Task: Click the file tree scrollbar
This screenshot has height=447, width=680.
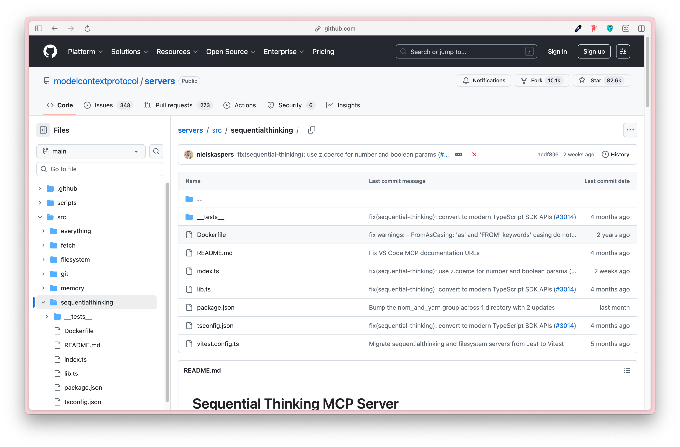Action: (x=167, y=293)
